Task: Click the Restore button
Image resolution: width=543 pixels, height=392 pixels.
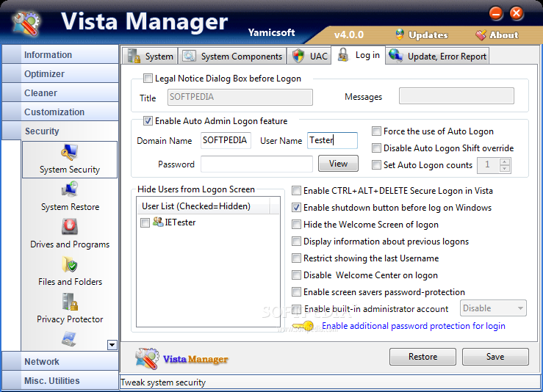Action: [x=422, y=357]
